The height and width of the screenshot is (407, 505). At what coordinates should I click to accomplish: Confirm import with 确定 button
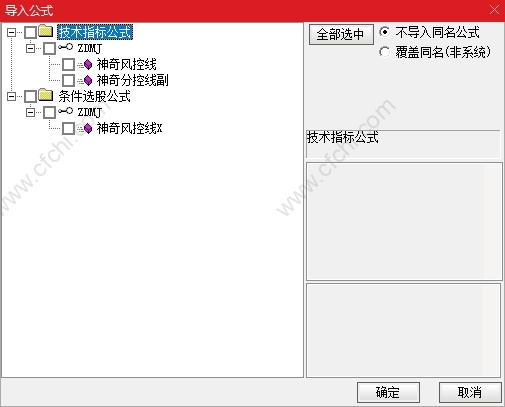(x=388, y=392)
